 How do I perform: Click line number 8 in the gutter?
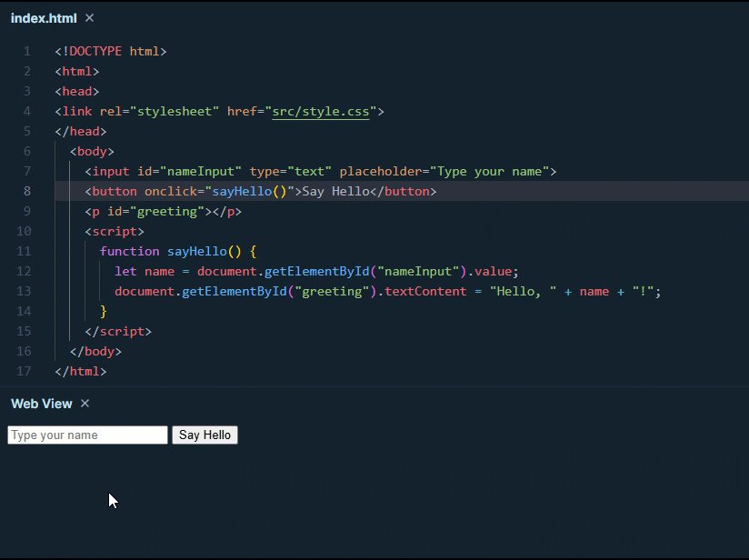[26, 191]
